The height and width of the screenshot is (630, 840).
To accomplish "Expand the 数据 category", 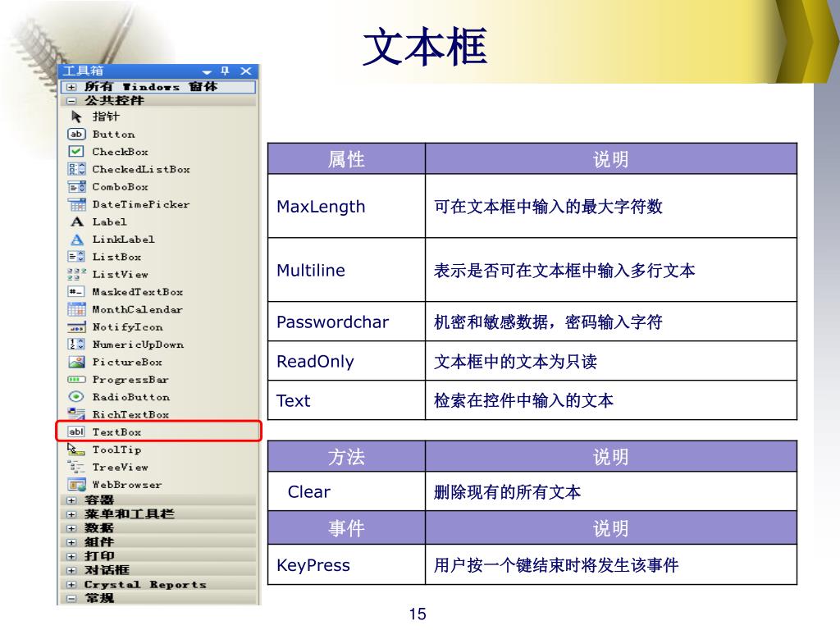I will (x=71, y=528).
